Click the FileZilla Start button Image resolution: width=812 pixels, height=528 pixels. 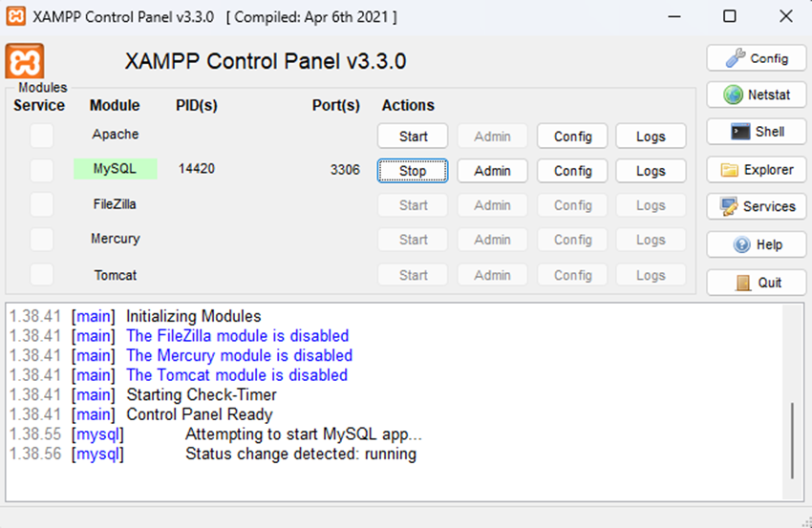point(413,205)
